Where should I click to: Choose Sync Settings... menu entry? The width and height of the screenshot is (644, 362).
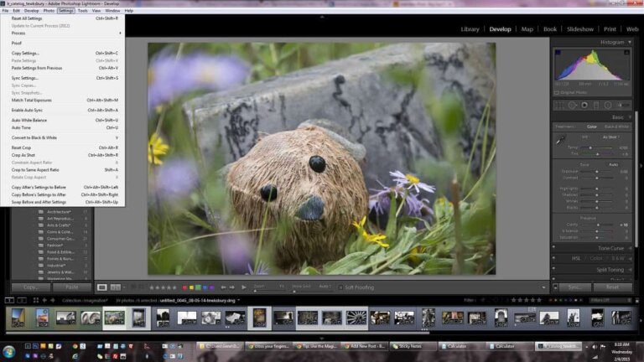[63, 78]
